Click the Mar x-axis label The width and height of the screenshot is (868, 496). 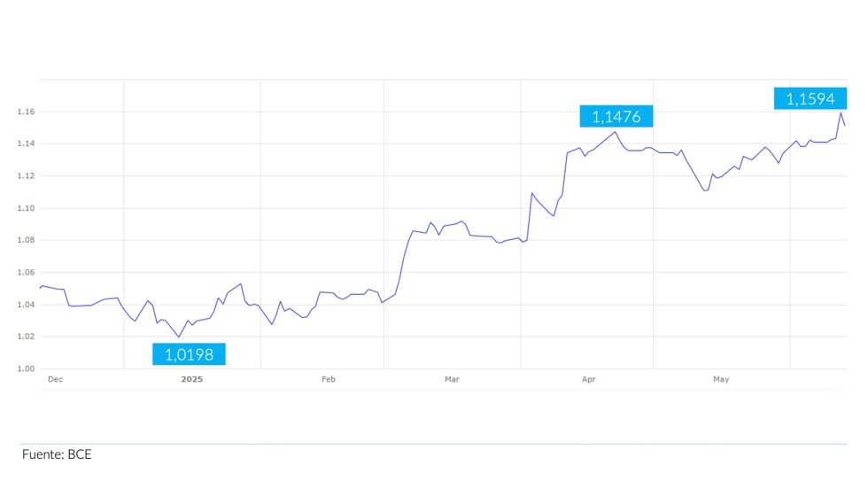pyautogui.click(x=452, y=379)
